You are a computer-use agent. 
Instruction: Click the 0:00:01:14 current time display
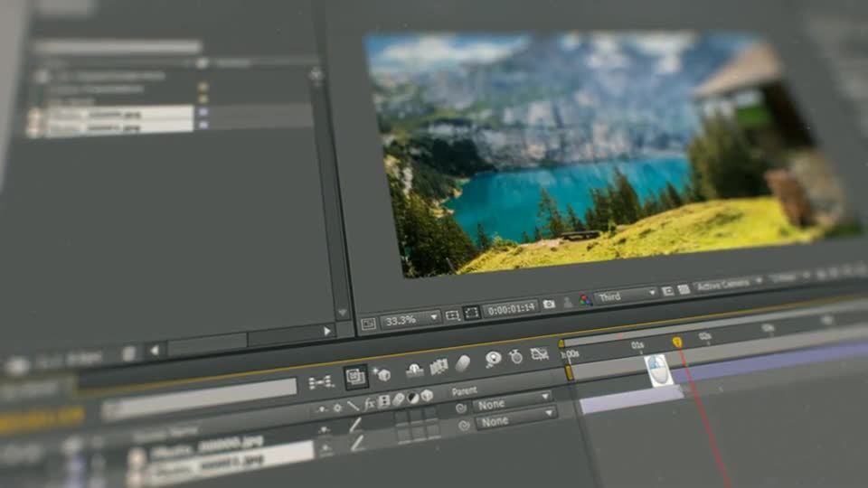[511, 308]
